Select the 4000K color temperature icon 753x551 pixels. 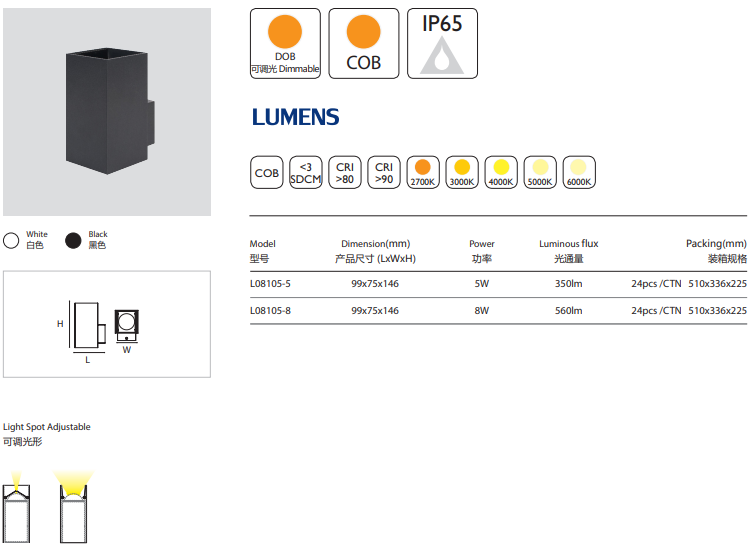pyautogui.click(x=500, y=172)
